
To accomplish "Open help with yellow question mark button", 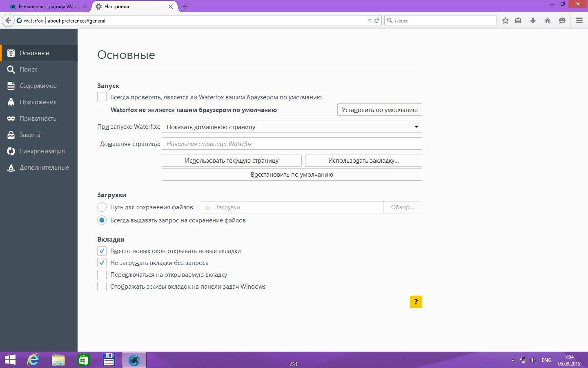I will pyautogui.click(x=416, y=302).
